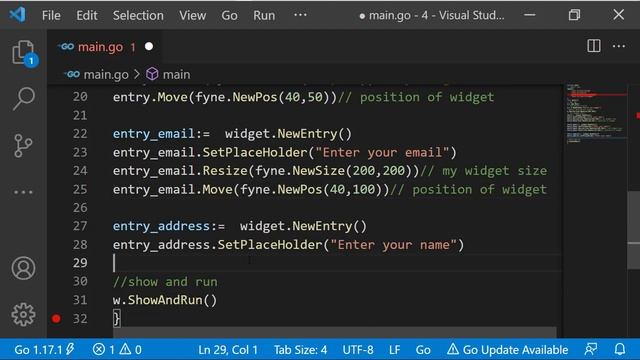Open the Explorer view in activity bar
The image size is (640, 360).
click(x=23, y=53)
